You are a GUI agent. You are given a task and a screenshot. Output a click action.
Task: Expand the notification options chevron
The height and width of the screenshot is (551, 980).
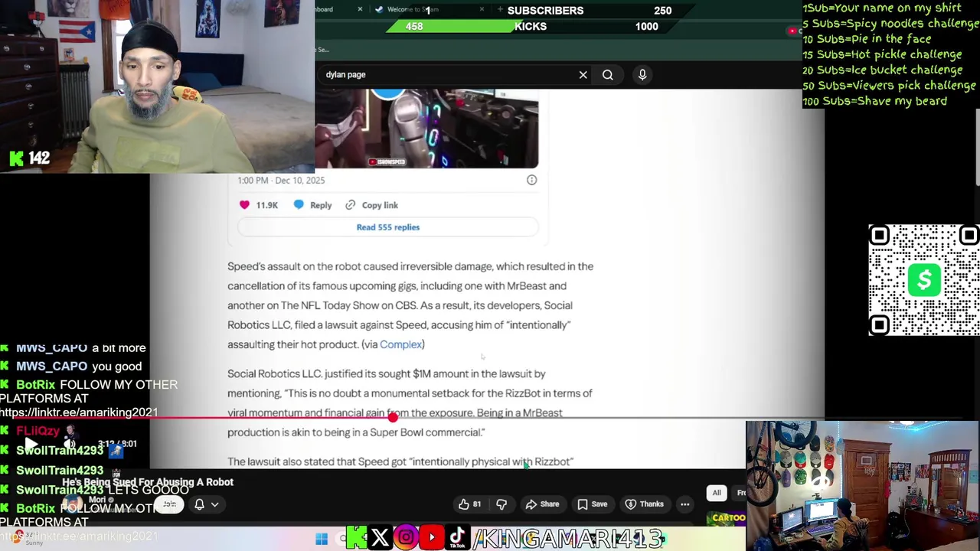[215, 505]
